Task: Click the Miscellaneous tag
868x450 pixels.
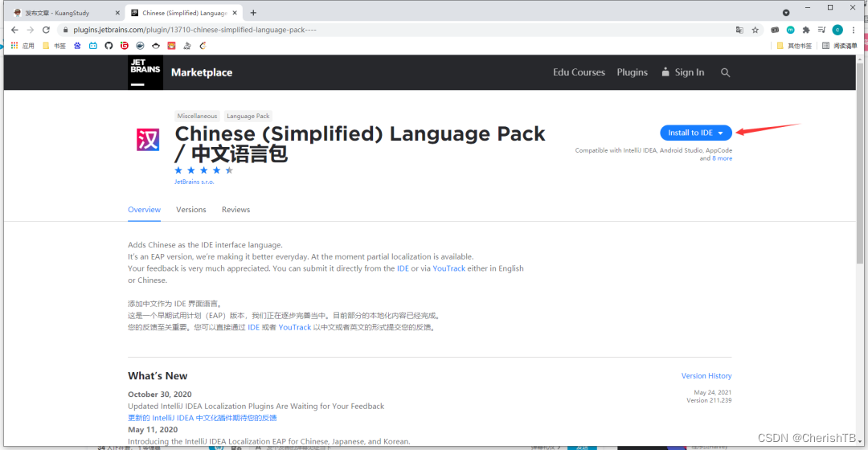Action: [x=197, y=117]
